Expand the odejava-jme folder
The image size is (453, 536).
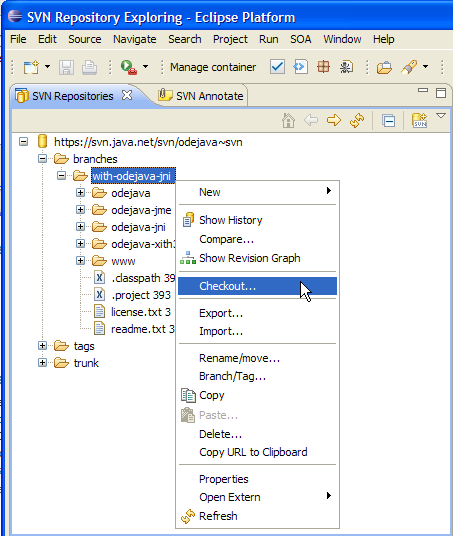tap(80, 210)
